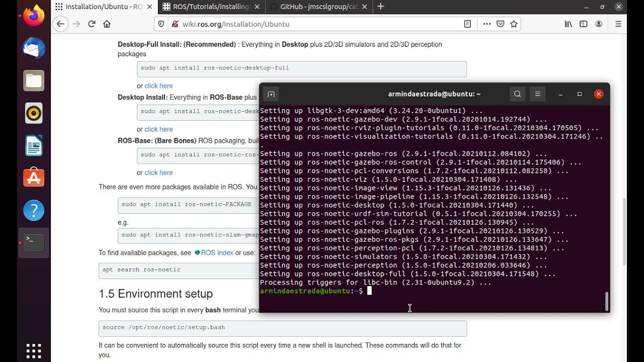This screenshot has width=644, height=362.
Task: Click the terminal search icon
Action: click(517, 94)
